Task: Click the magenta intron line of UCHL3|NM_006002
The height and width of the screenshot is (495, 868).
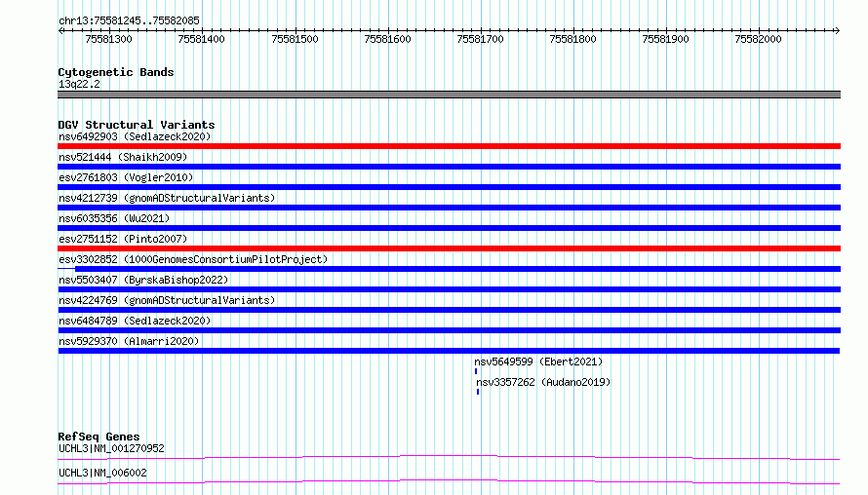Action: click(449, 481)
